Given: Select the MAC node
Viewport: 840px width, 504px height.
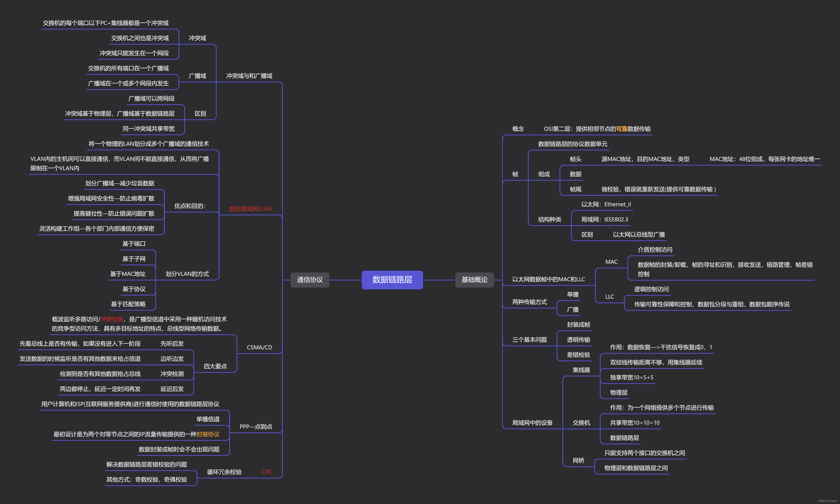Looking at the screenshot, I should [611, 262].
